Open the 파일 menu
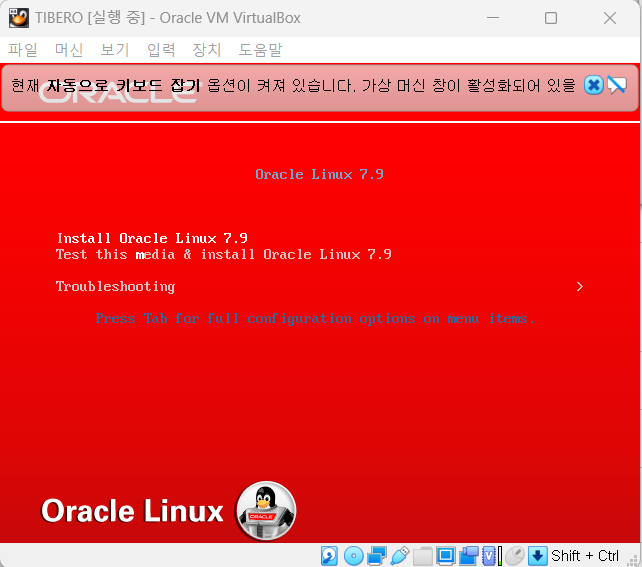 point(23,50)
